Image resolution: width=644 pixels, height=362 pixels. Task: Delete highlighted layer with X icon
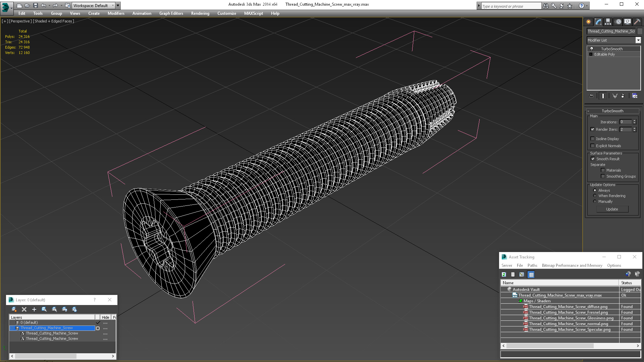click(24, 309)
